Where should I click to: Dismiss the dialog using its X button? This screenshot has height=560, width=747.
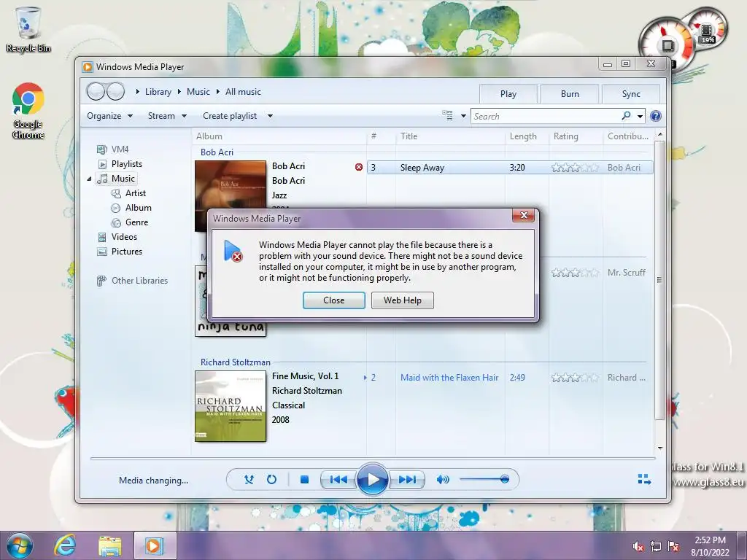click(523, 215)
